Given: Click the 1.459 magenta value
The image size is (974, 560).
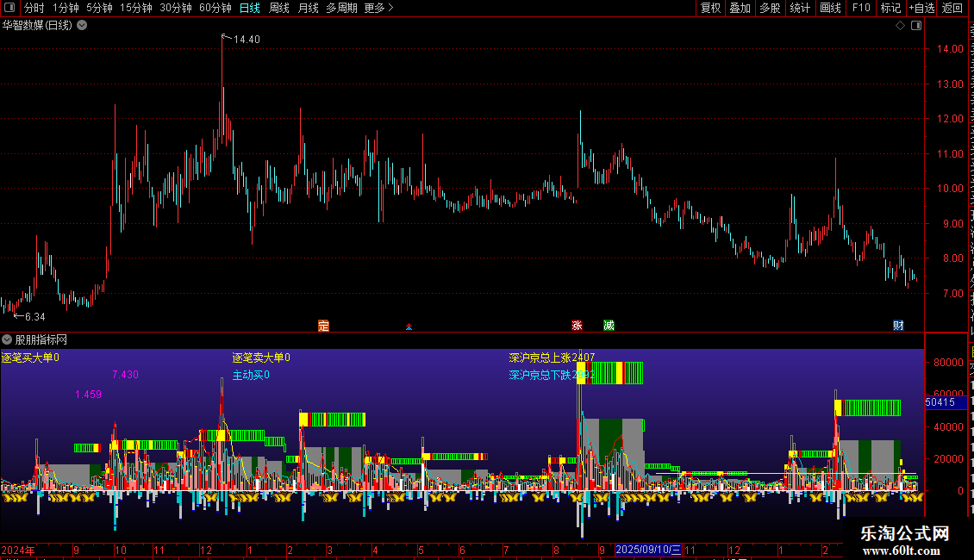Looking at the screenshot, I should tap(88, 395).
